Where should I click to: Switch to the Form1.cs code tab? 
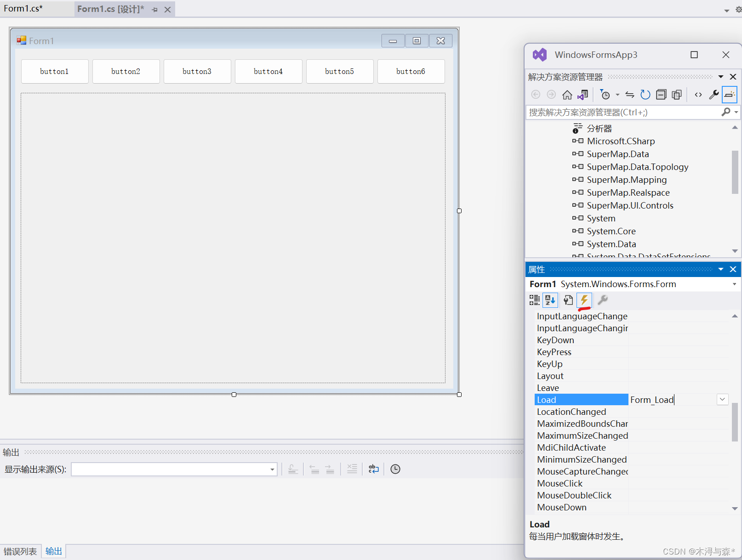tap(24, 8)
